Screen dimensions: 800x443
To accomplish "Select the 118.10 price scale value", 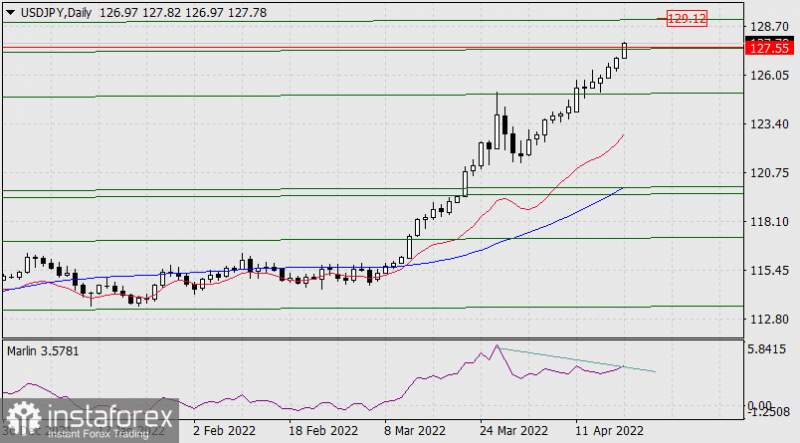I will click(769, 222).
